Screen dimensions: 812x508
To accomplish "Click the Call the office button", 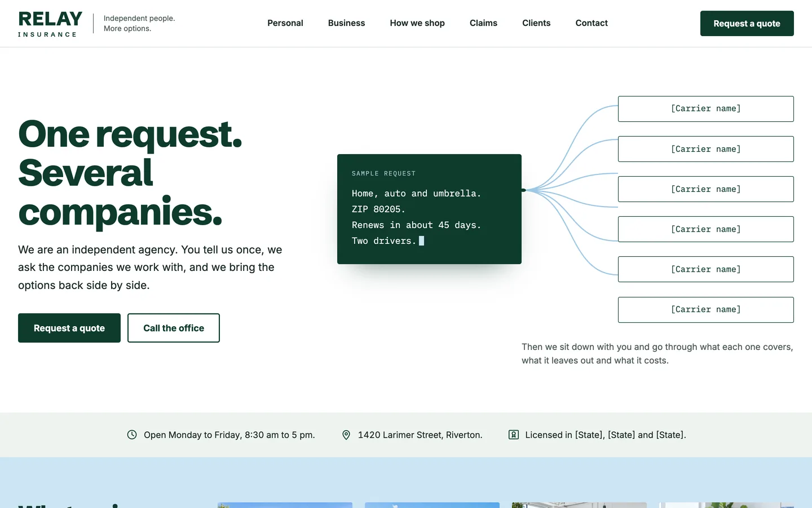I will pyautogui.click(x=174, y=328).
